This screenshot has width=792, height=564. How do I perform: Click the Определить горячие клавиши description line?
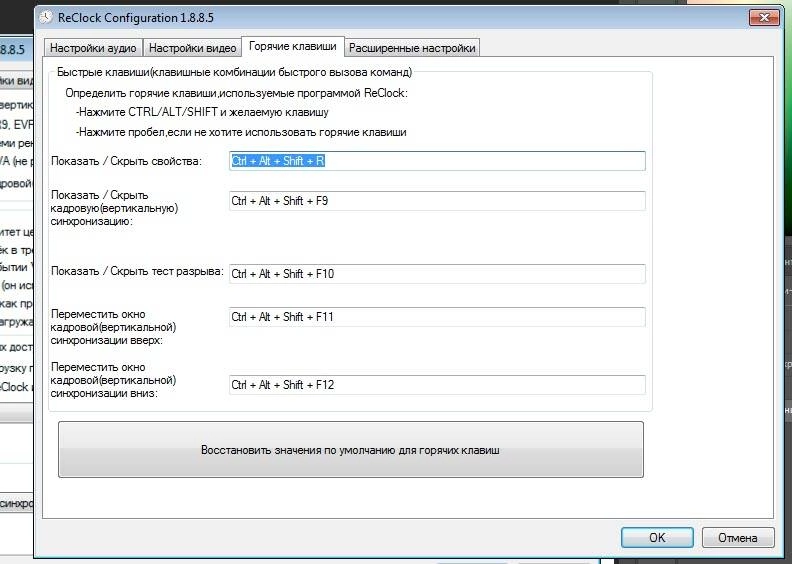coord(236,93)
